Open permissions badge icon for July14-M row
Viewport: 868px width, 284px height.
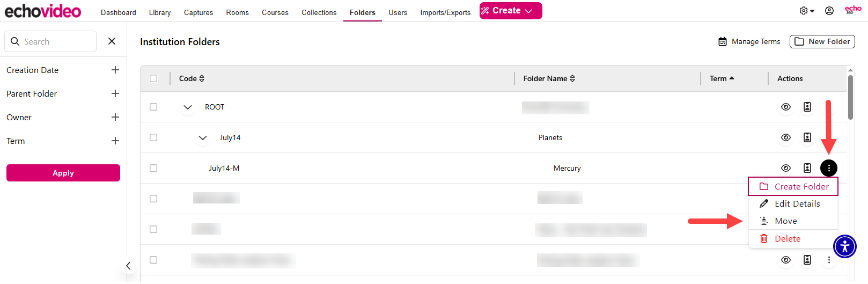807,168
